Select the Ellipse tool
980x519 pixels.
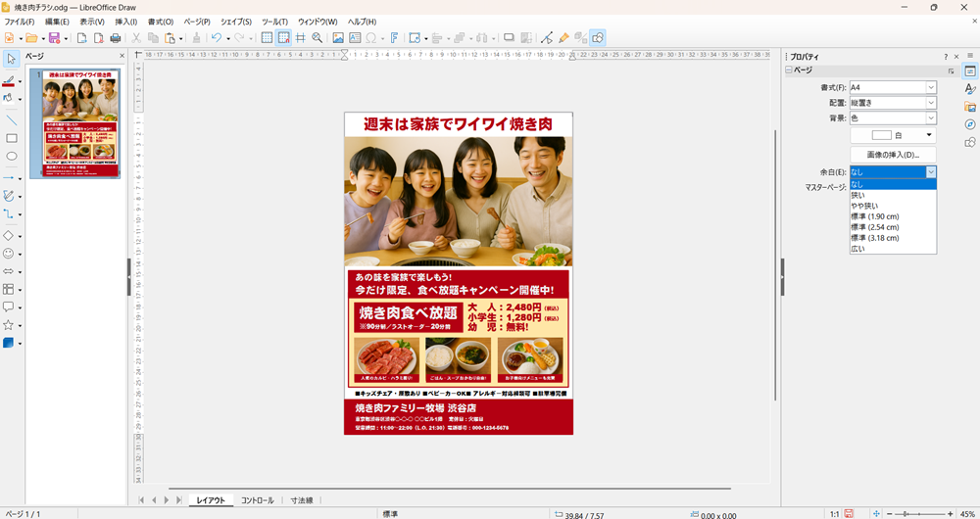click(x=11, y=156)
